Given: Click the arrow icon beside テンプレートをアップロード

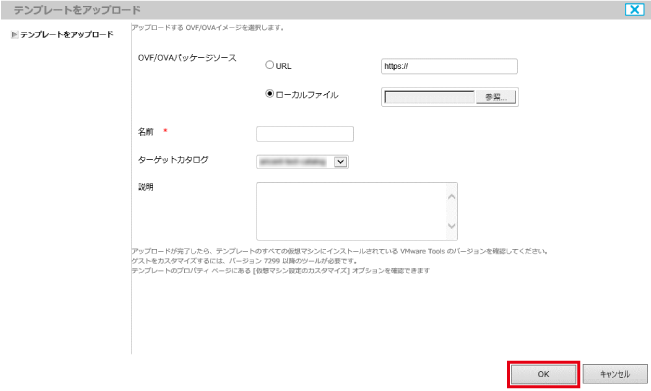Looking at the screenshot, I should coord(15,35).
